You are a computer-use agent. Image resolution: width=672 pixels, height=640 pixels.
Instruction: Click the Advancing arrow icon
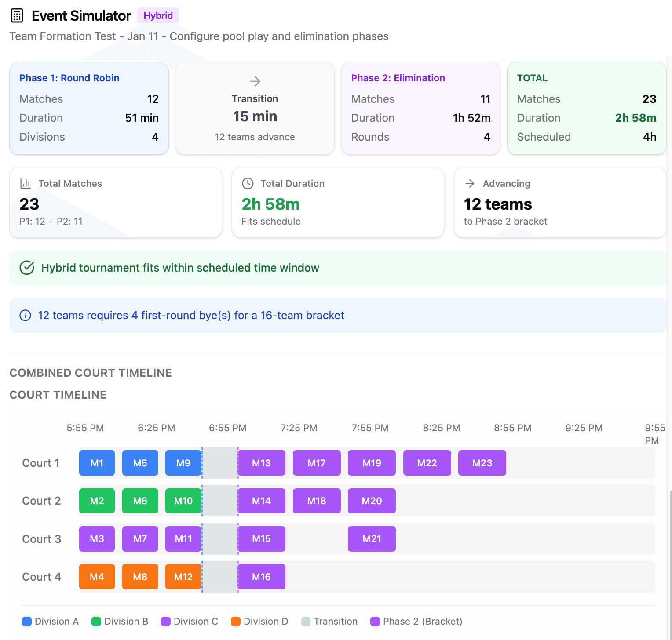(x=470, y=183)
